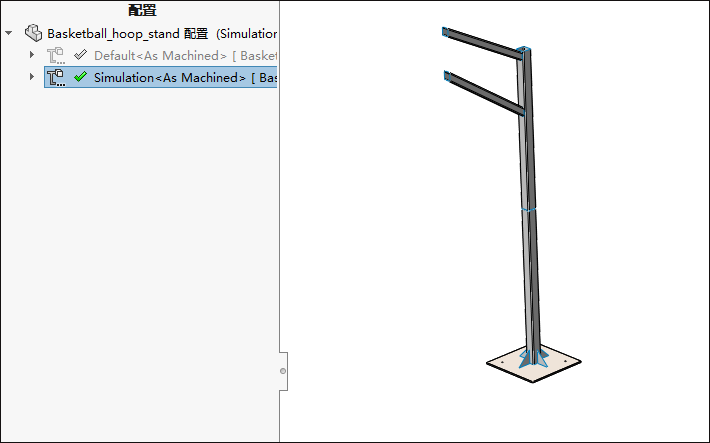
Task: Expand the Default<As Machined> configuration
Action: tap(32, 55)
